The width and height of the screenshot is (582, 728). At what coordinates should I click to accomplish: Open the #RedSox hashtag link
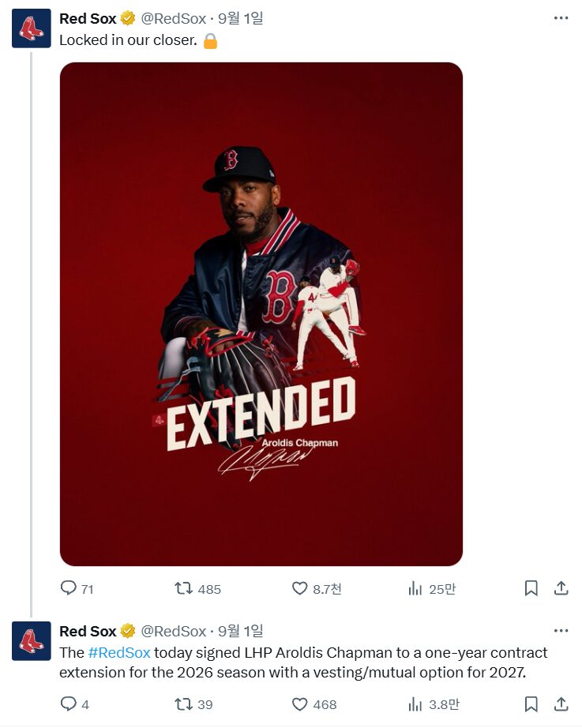pyautogui.click(x=119, y=652)
